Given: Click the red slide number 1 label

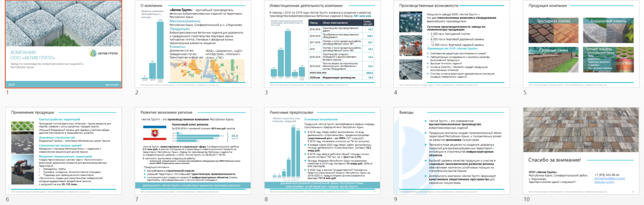Looking at the screenshot, I should pos(7,92).
